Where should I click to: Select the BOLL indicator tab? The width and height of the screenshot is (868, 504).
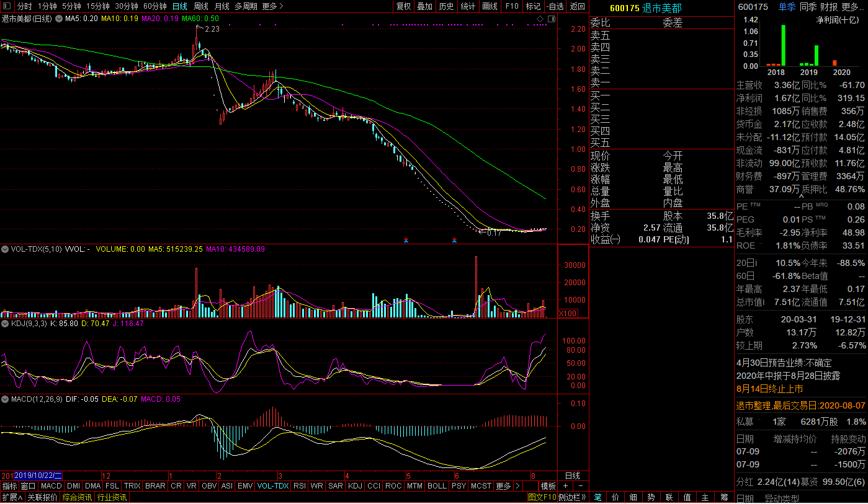(x=437, y=486)
